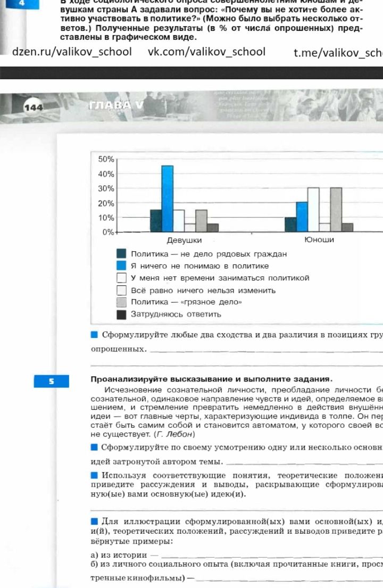Click the legend text 'Я ничего не понимаю в политике'
The image size is (383, 588).
click(x=199, y=266)
